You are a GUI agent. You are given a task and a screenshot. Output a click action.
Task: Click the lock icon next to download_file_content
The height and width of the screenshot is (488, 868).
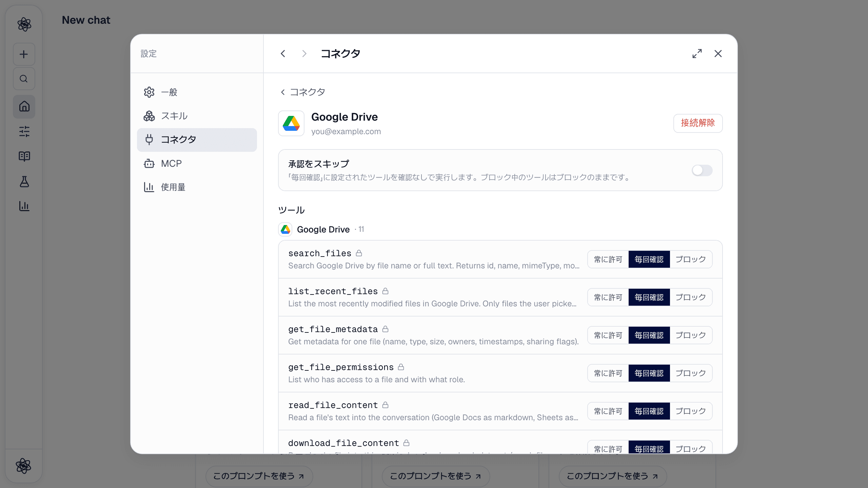407,443
